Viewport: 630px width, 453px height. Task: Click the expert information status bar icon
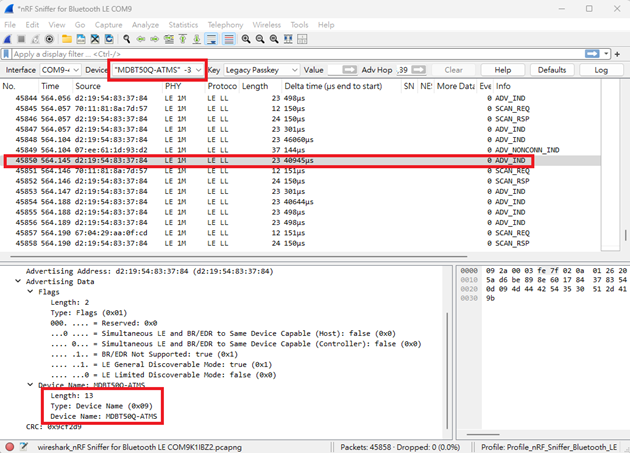(10, 446)
